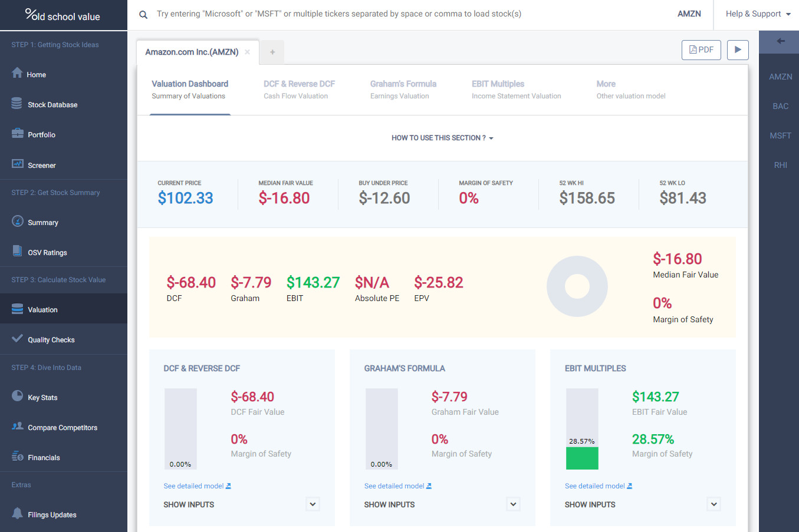This screenshot has width=799, height=532.
Task: Select AMZN in right ticker list
Action: click(x=780, y=77)
